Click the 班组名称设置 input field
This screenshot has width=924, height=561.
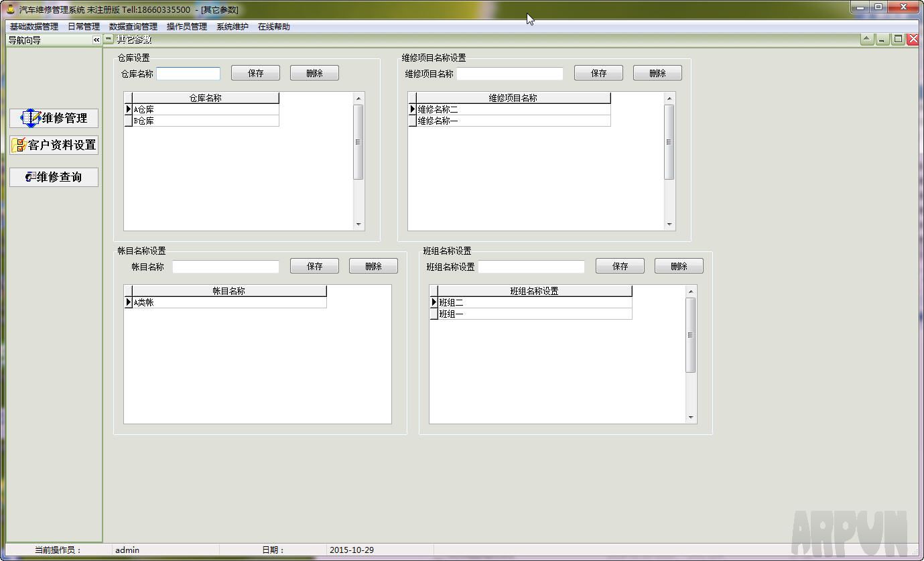point(531,267)
